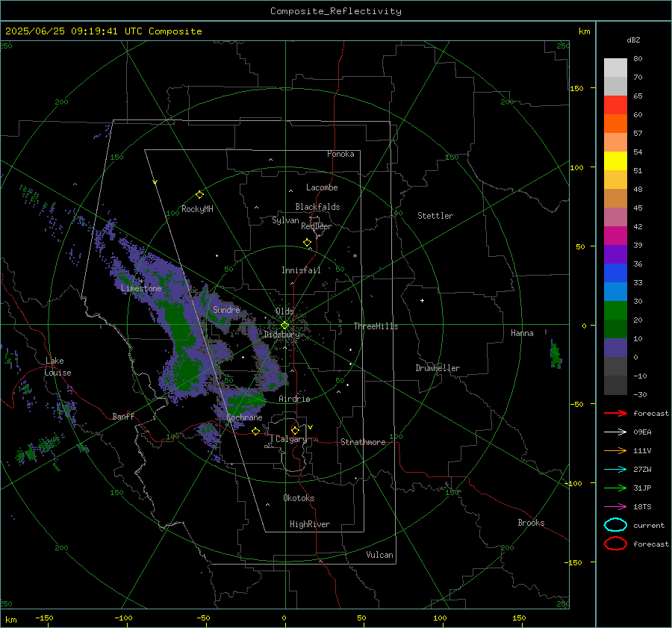Select the bright yellow swatch in dBZ scale
672x628 pixels.
point(615,161)
